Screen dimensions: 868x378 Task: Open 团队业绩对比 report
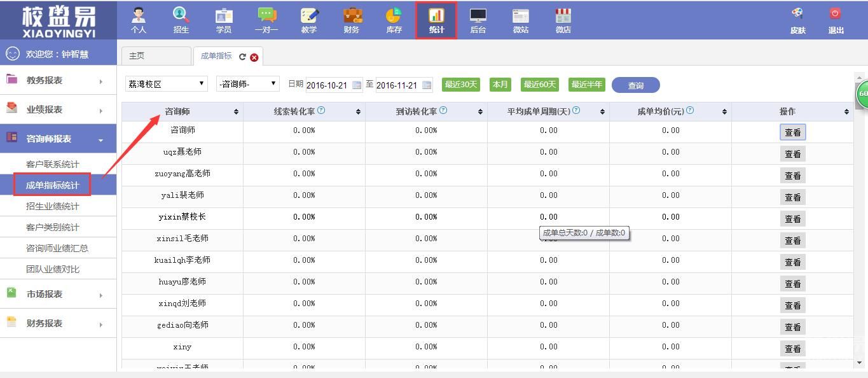click(53, 269)
